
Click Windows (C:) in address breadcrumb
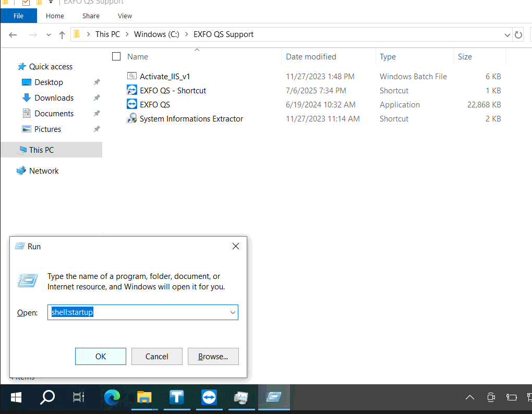coord(156,34)
